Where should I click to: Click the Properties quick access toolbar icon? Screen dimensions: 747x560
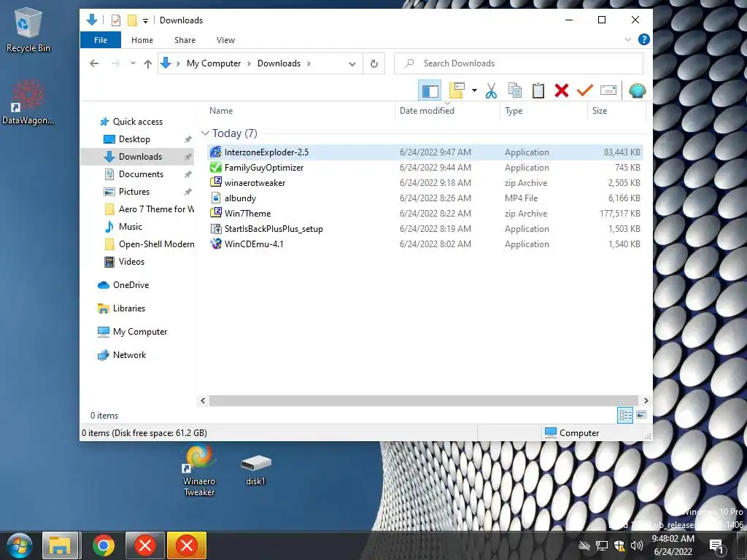[x=116, y=20]
